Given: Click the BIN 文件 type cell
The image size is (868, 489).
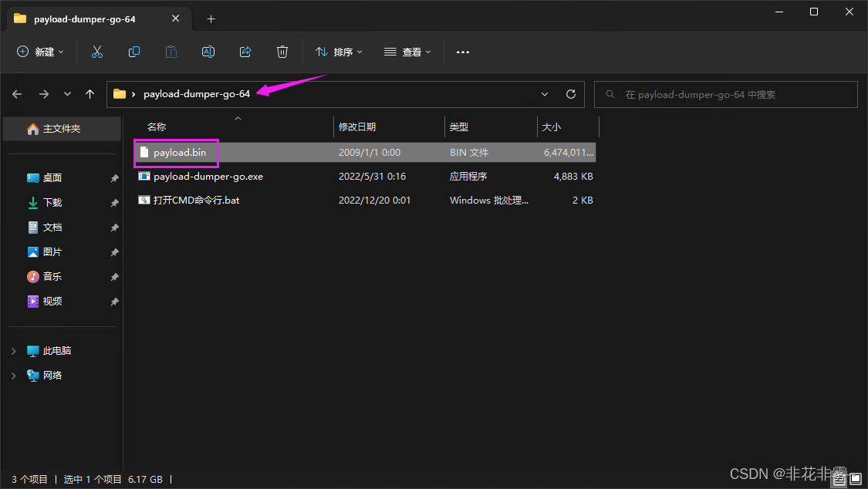Looking at the screenshot, I should click(x=469, y=153).
